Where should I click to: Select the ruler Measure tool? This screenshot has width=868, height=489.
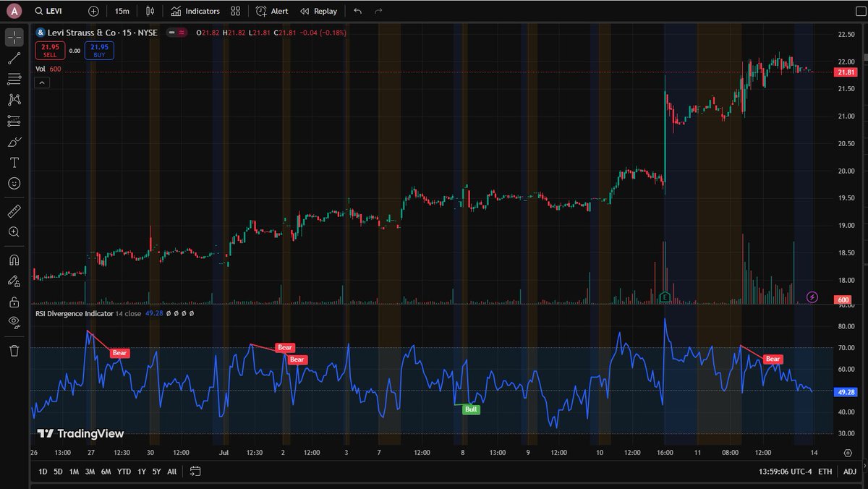pos(14,211)
